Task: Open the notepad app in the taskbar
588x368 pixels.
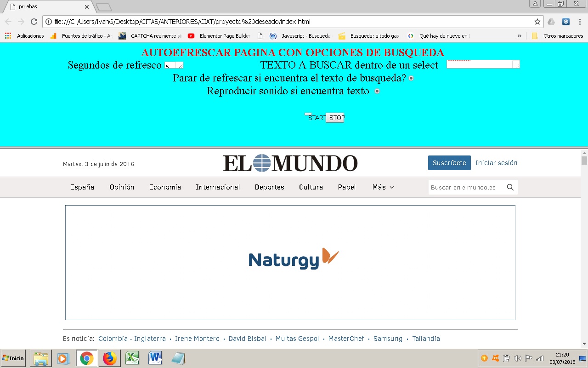Action: coord(178,358)
